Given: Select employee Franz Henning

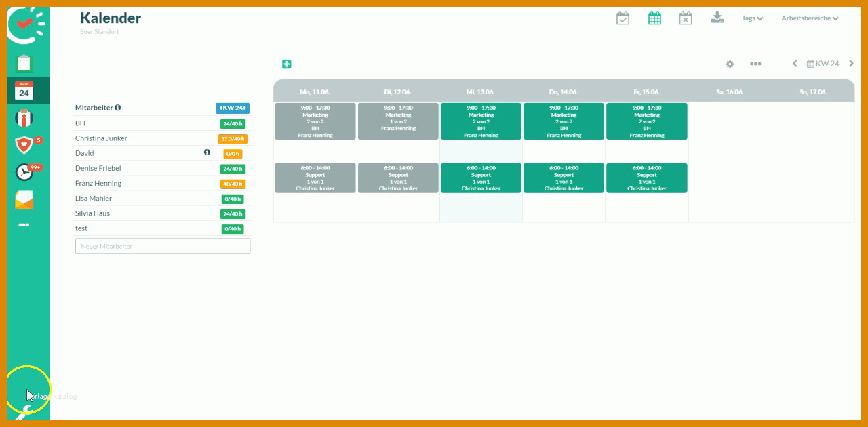Looking at the screenshot, I should [98, 183].
